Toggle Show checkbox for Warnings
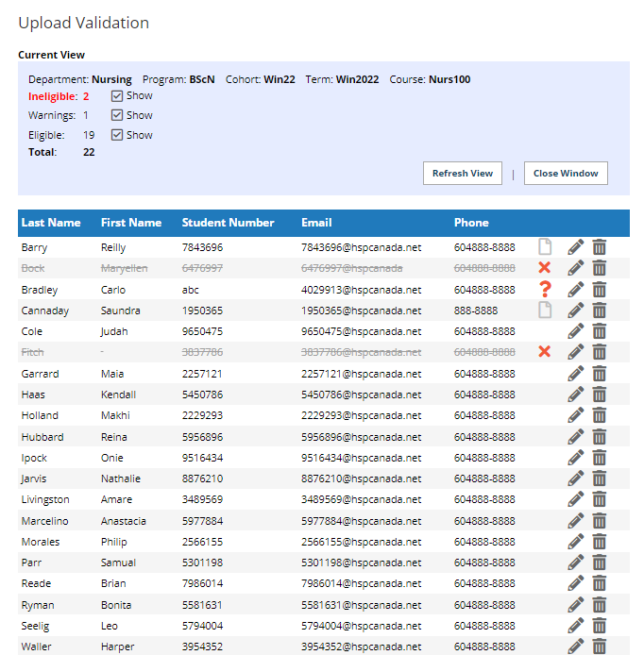644x655 pixels. [117, 115]
